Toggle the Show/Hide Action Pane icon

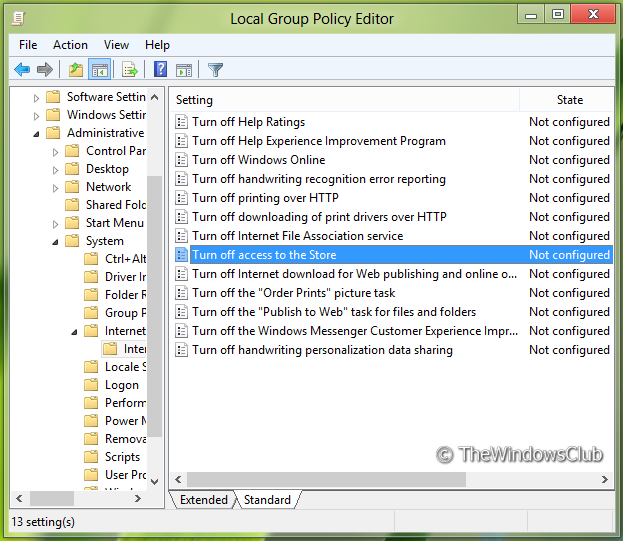(184, 70)
